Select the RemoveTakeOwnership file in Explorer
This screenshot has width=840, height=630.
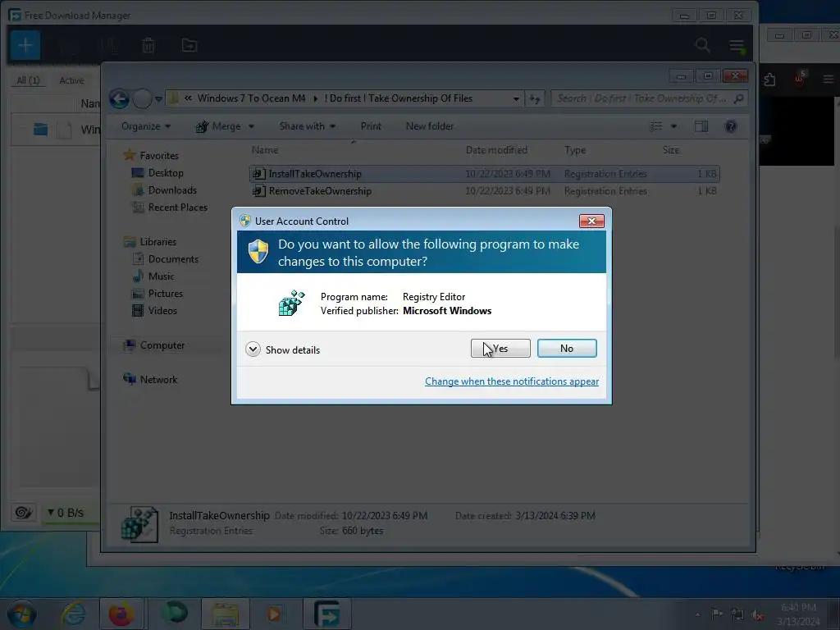[484, 190]
